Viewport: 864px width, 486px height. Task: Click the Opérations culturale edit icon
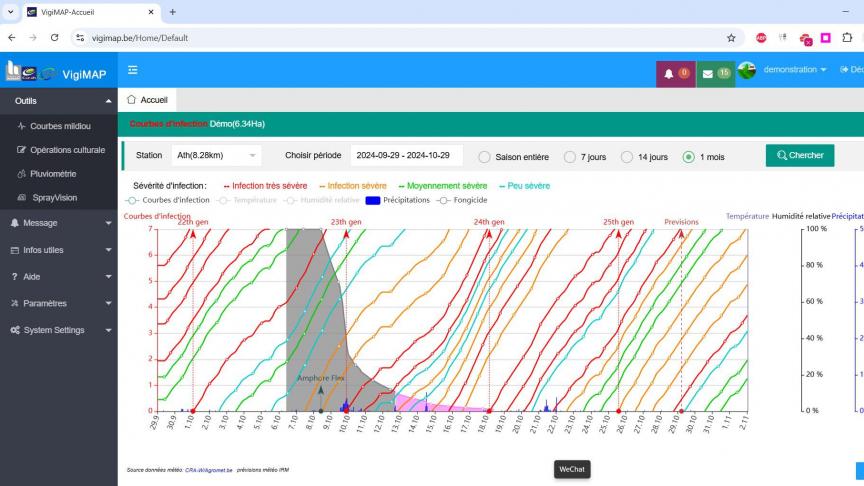(21, 150)
